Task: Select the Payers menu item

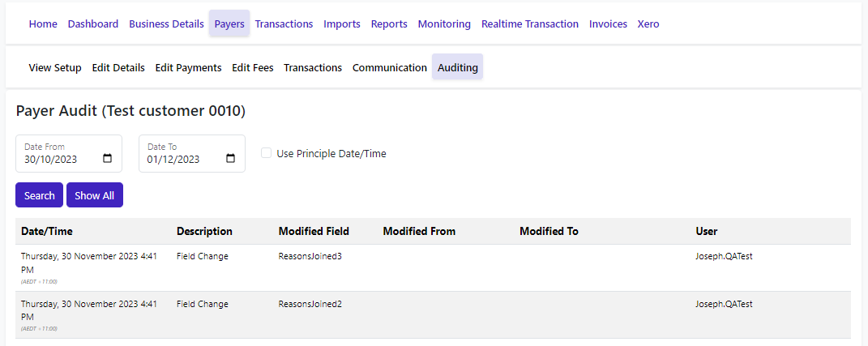Action: pyautogui.click(x=229, y=24)
